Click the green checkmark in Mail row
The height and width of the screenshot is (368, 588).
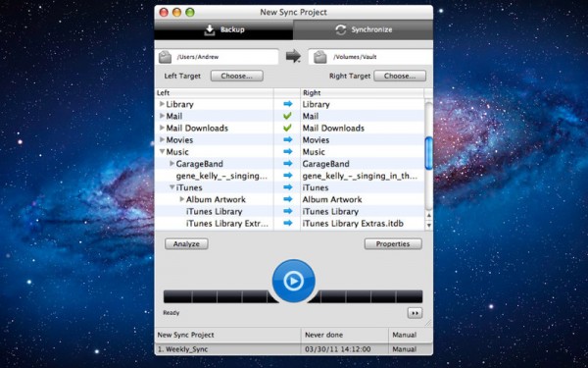point(287,116)
